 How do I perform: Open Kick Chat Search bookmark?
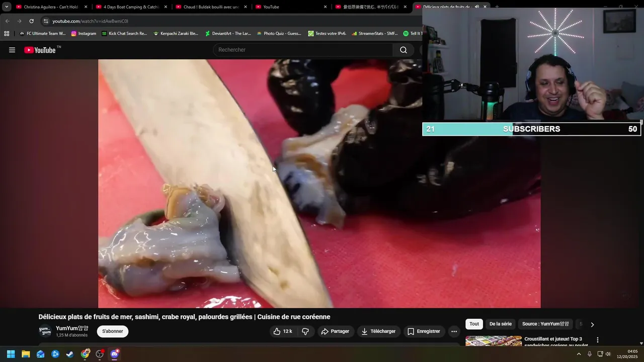124,34
